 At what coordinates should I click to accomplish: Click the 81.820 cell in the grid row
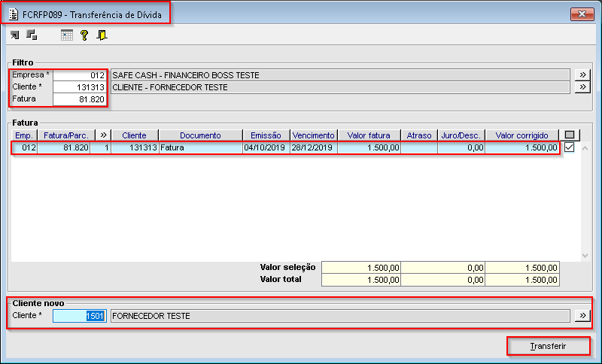(x=64, y=147)
